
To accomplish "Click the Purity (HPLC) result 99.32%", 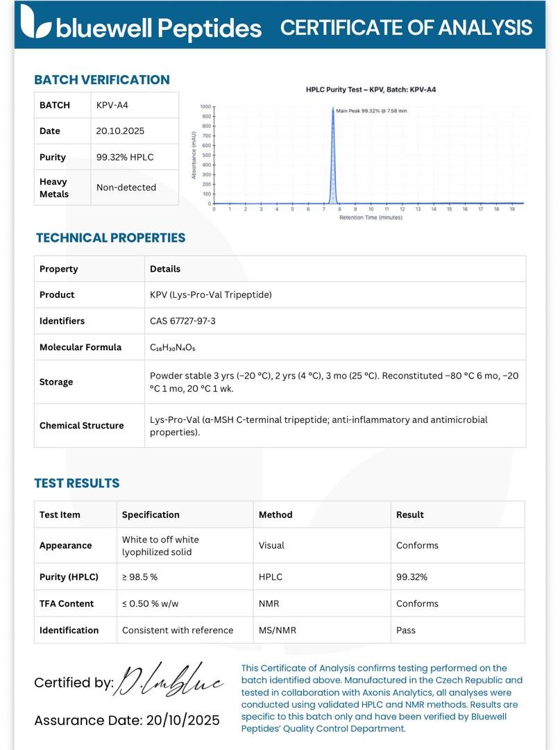I will point(411,577).
